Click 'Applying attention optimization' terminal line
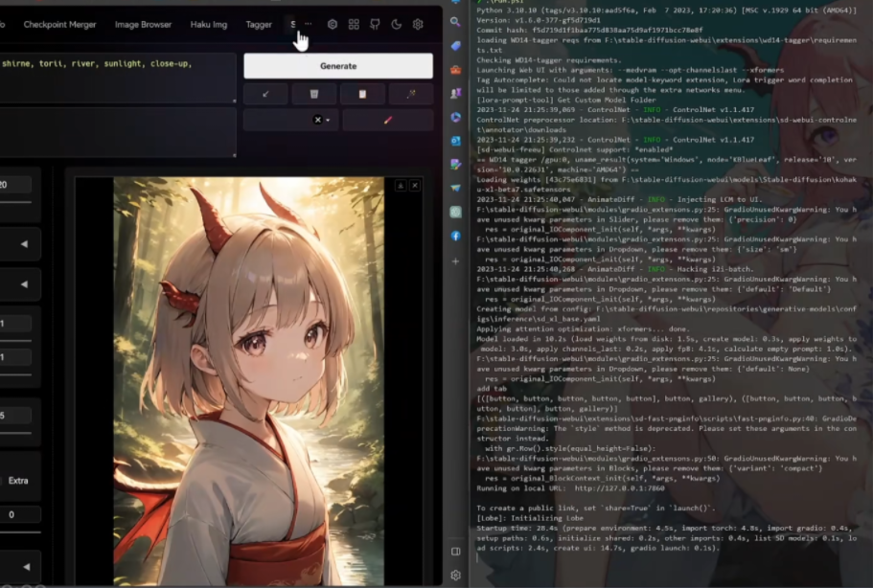This screenshot has height=588, width=873. pyautogui.click(x=583, y=328)
